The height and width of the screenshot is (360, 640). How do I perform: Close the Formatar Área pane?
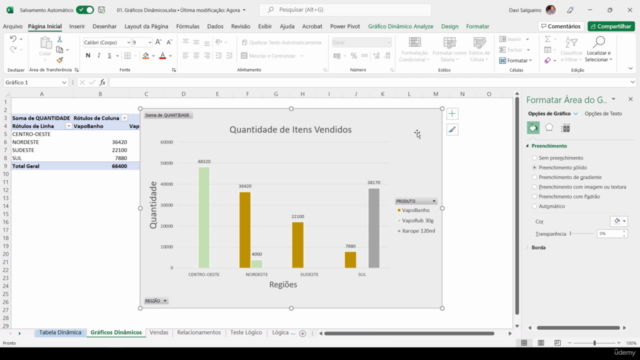click(x=630, y=99)
